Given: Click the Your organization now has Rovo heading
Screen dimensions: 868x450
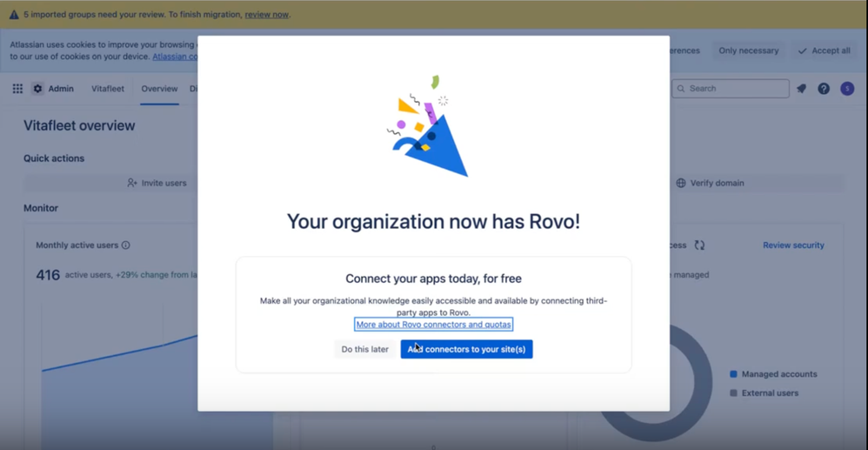Looking at the screenshot, I should coord(433,222).
